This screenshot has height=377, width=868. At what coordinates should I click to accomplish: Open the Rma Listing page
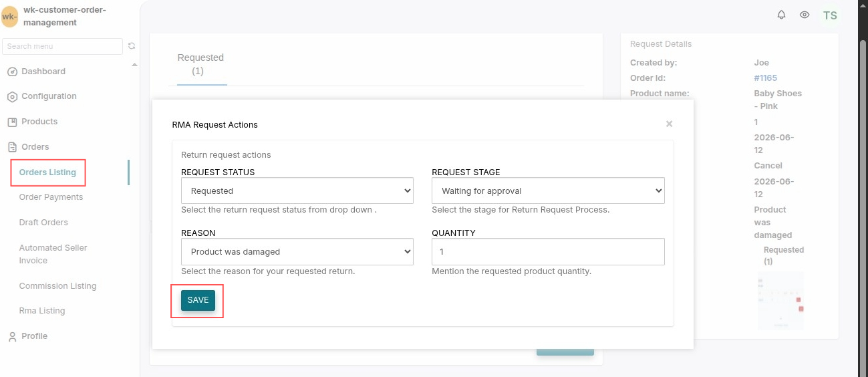(x=42, y=311)
